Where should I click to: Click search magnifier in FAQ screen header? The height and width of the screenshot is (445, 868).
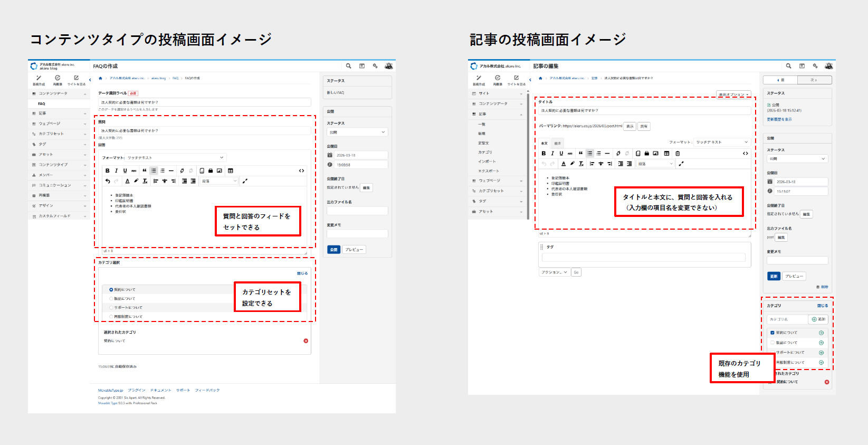(348, 66)
